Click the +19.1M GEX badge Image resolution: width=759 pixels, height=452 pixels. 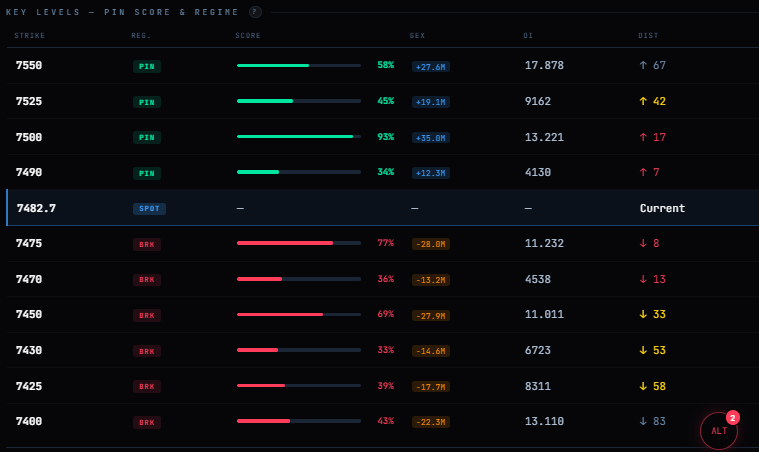point(431,102)
